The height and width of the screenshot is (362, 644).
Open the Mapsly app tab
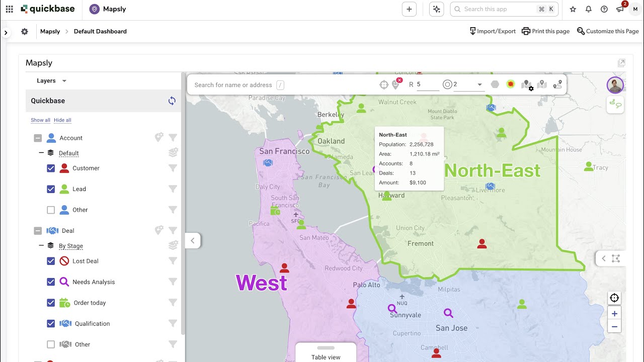(107, 9)
